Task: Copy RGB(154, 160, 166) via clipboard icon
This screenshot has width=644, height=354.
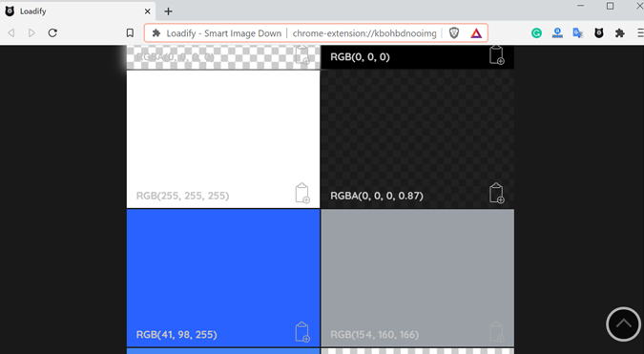Action: (496, 332)
